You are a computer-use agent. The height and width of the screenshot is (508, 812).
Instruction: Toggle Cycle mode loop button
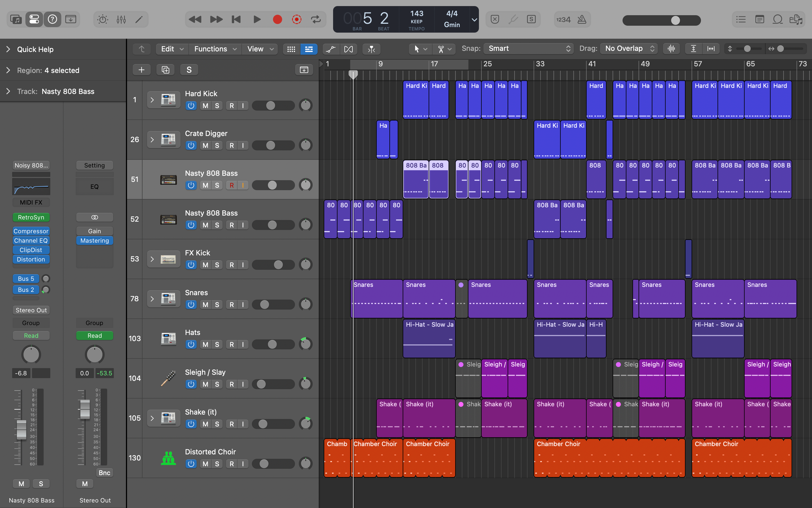[x=316, y=20]
